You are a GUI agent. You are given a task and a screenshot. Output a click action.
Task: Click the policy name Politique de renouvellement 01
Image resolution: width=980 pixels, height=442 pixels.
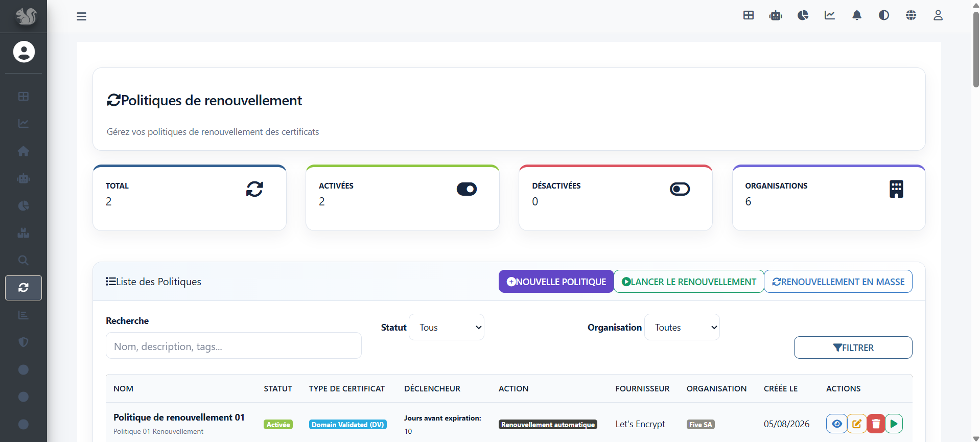pos(179,417)
